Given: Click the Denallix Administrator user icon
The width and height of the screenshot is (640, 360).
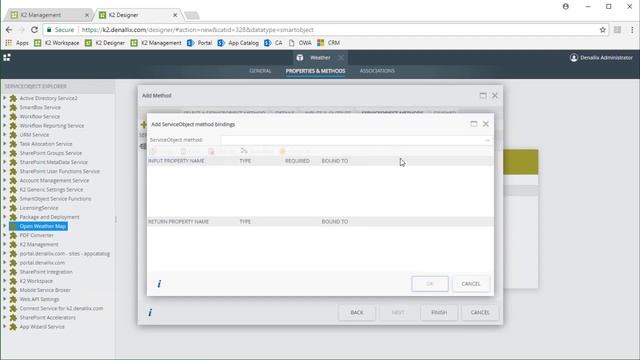Looking at the screenshot, I should point(574,58).
